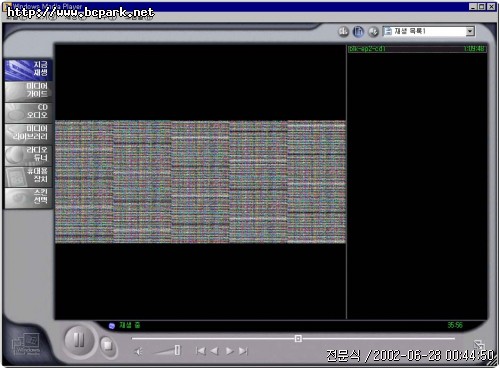Pause the playing video
The height and width of the screenshot is (368, 500).
tap(79, 340)
